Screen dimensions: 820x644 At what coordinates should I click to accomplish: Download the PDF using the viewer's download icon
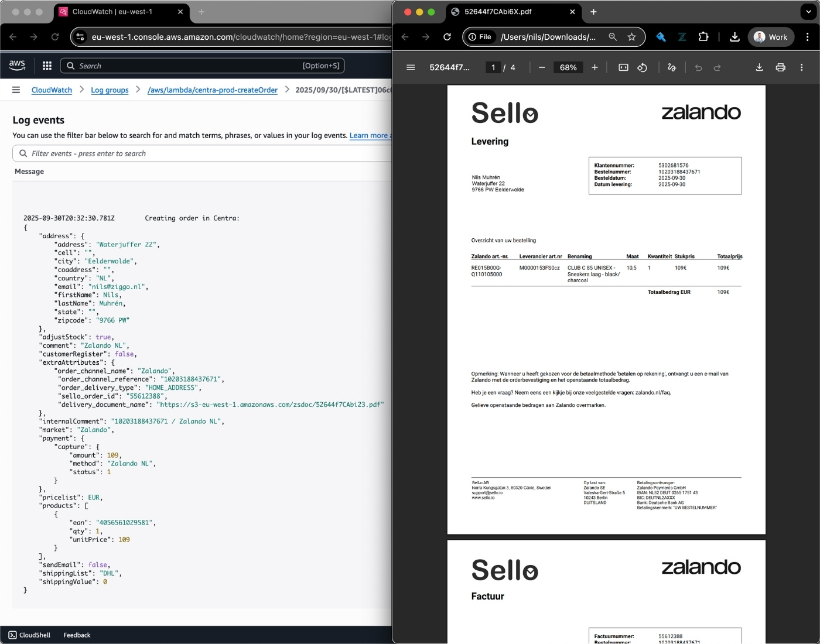tap(759, 67)
